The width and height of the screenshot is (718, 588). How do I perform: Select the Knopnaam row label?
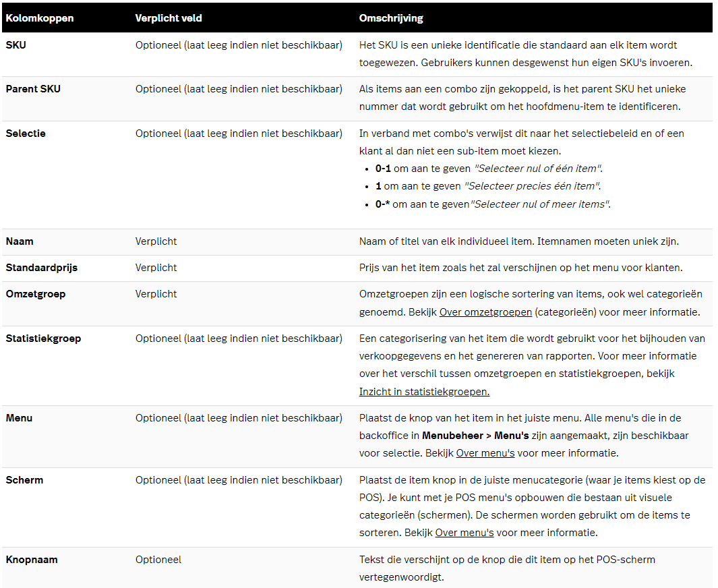click(x=32, y=560)
